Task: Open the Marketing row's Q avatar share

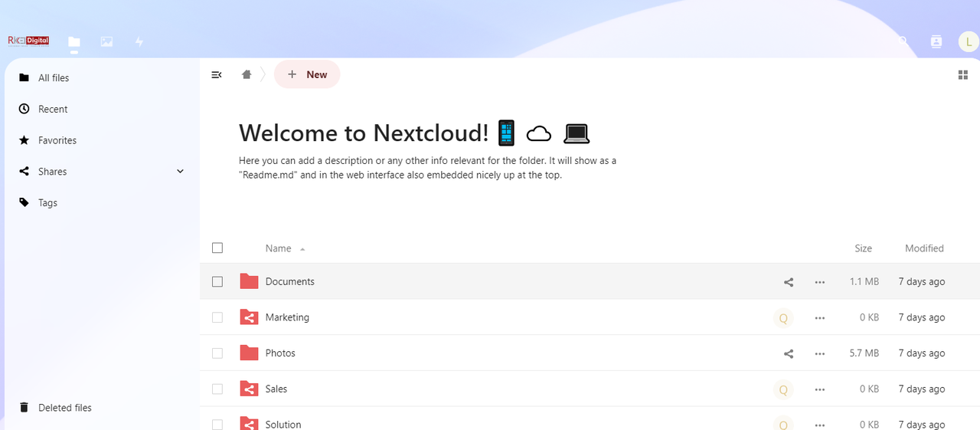Action: click(783, 318)
